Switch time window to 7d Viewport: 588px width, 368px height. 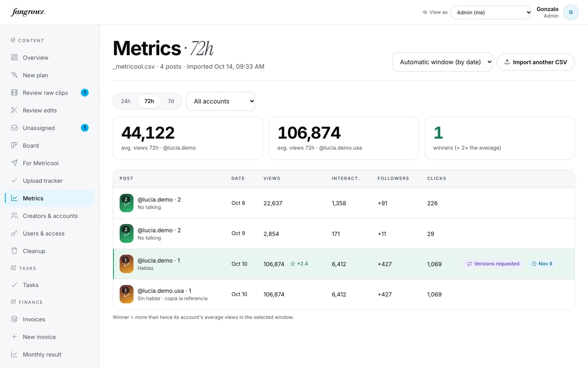pos(171,101)
